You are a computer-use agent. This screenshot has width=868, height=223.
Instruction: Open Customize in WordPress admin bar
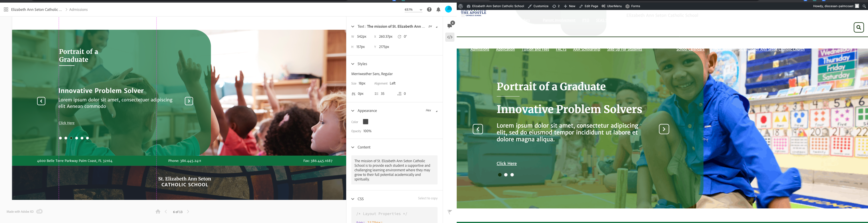pyautogui.click(x=538, y=6)
